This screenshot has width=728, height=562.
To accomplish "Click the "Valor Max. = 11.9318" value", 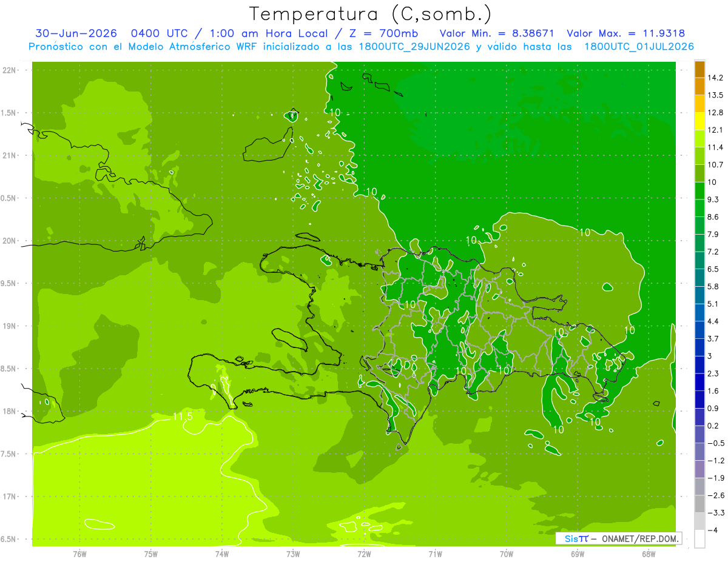I will pyautogui.click(x=625, y=33).
